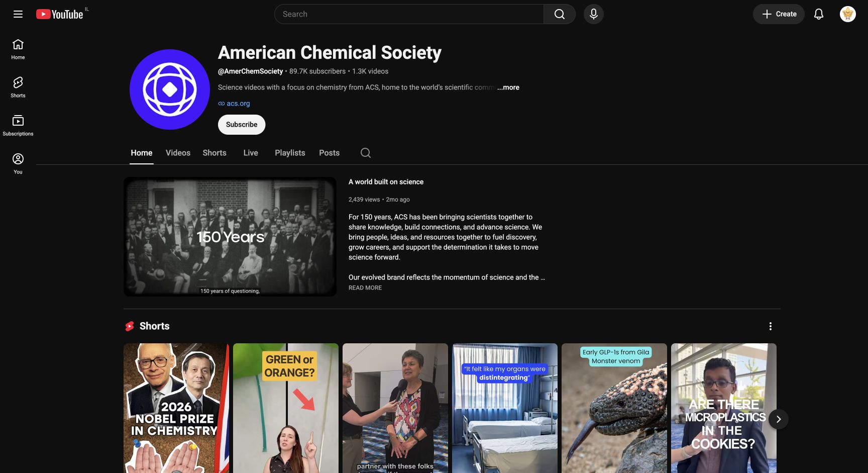Open the account avatar menu
This screenshot has width=868, height=473.
tap(848, 14)
